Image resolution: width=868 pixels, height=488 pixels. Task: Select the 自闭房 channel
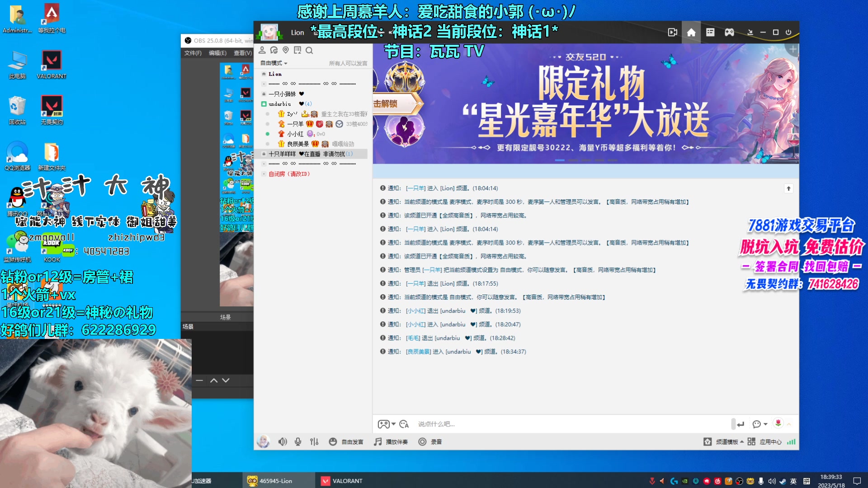point(289,174)
